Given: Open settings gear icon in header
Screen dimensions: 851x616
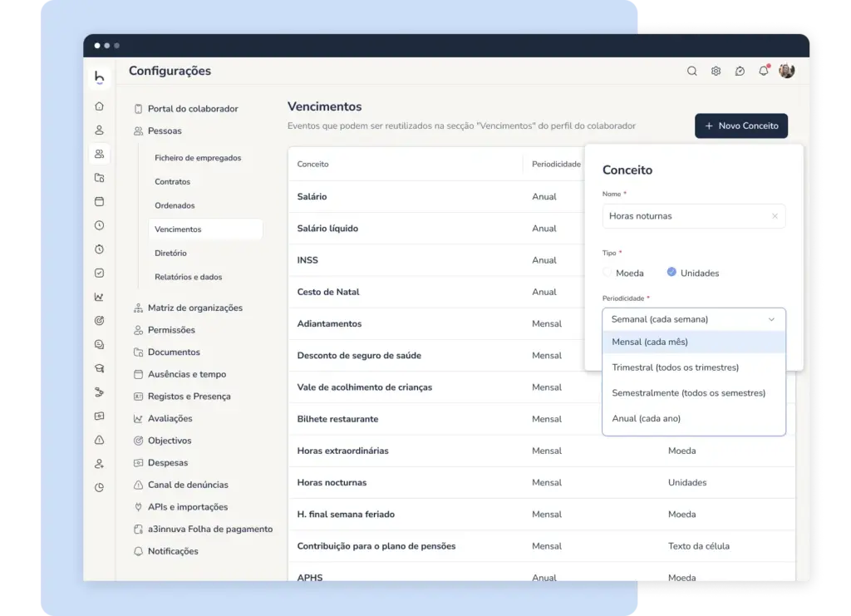Looking at the screenshot, I should [716, 71].
